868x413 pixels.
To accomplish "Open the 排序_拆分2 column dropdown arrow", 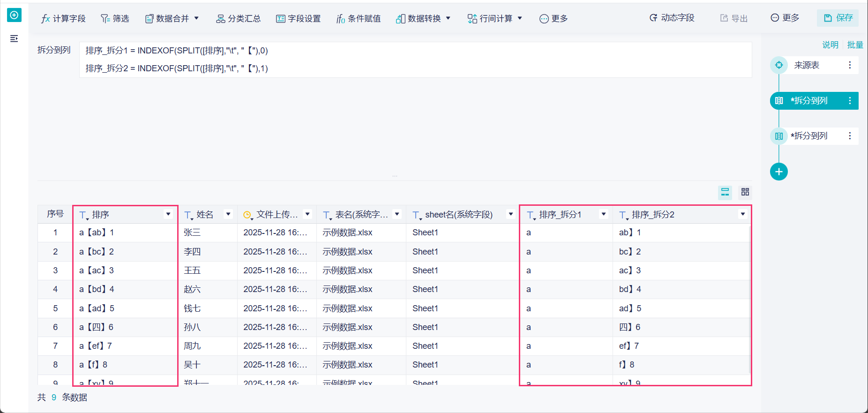I will (x=743, y=214).
